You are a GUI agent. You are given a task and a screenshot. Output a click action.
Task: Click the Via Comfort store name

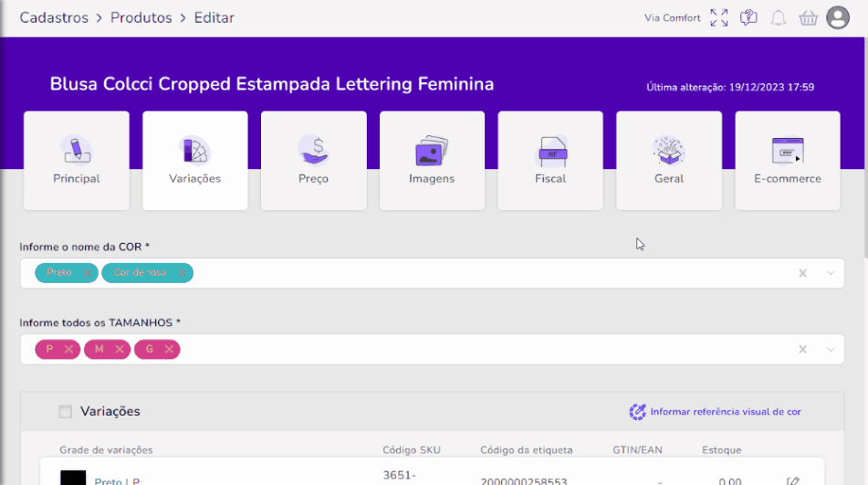672,17
